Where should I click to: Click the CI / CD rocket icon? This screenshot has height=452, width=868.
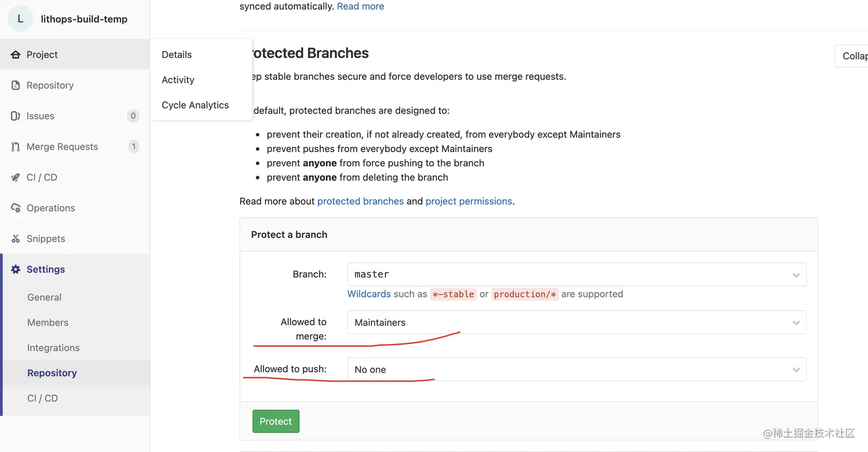(15, 177)
